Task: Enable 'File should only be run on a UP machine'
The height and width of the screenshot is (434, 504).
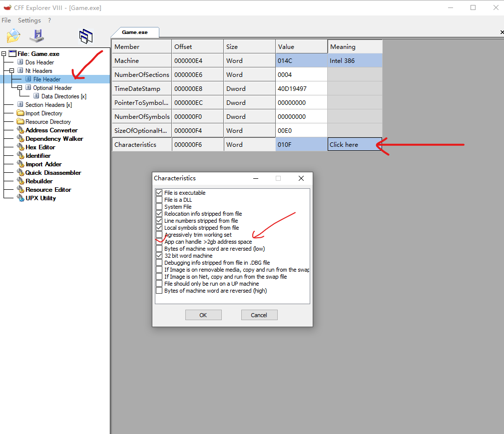Action: coord(159,284)
